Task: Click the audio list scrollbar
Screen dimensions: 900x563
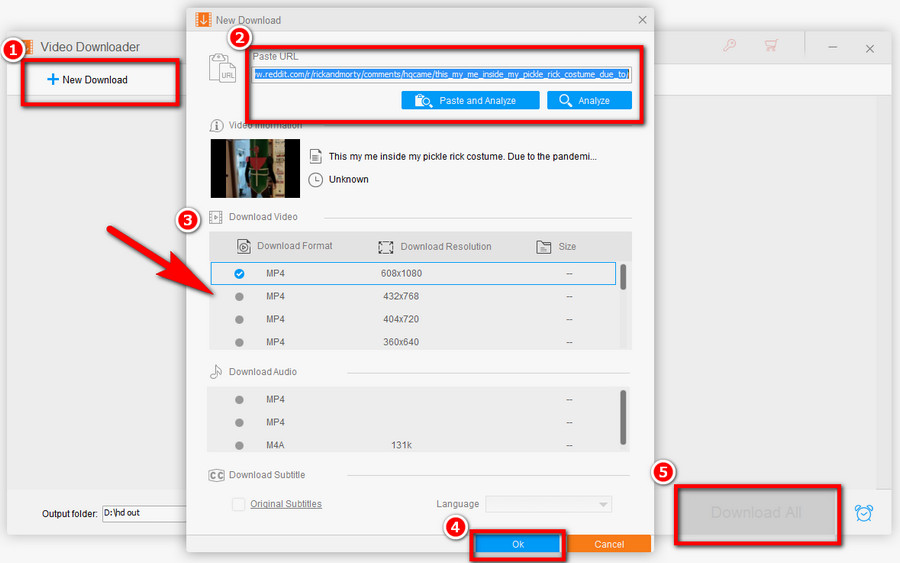Action: point(623,417)
